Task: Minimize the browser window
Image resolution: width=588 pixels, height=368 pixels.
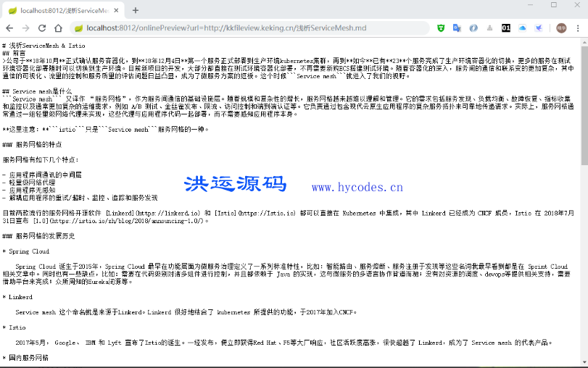Action: [x=530, y=5]
